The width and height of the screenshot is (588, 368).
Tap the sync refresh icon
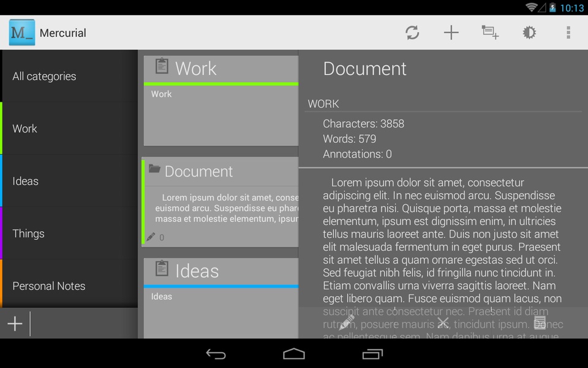tap(412, 33)
